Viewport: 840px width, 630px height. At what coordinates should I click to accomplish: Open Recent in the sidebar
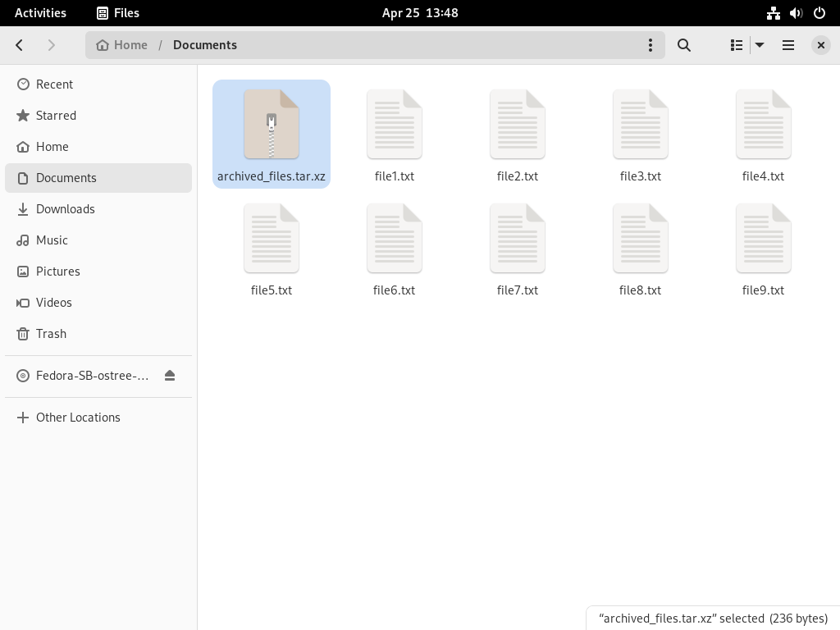click(x=98, y=84)
